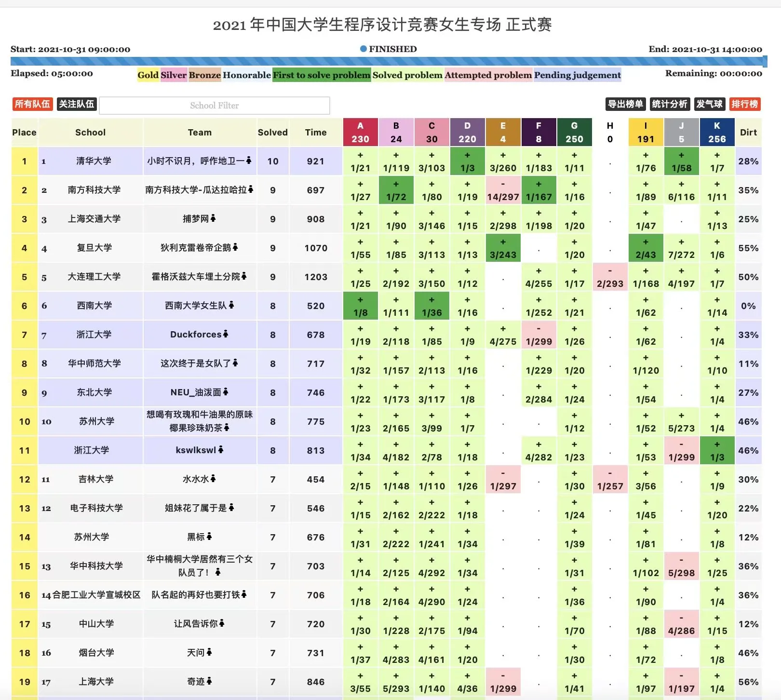Click the girl icon beside kswlkswl team

tap(221, 450)
